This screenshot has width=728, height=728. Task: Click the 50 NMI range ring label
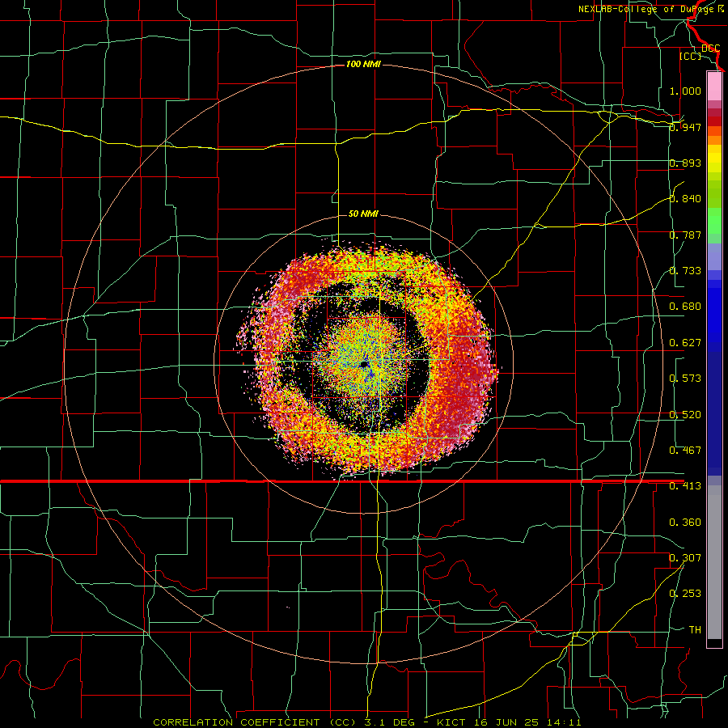(363, 214)
